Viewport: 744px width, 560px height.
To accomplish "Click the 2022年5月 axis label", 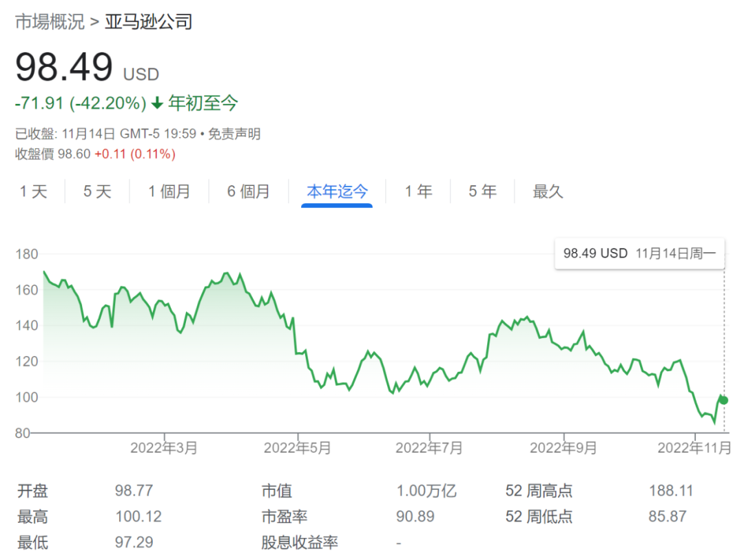I will 298,448.
